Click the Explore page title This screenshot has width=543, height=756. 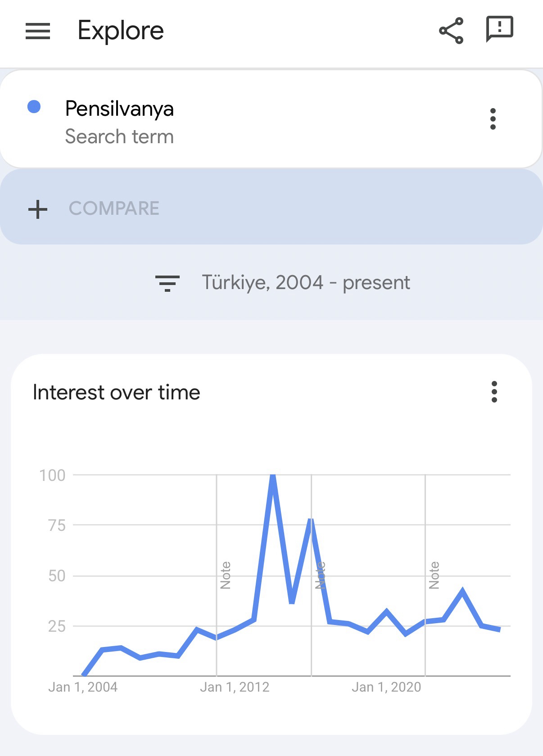(121, 31)
